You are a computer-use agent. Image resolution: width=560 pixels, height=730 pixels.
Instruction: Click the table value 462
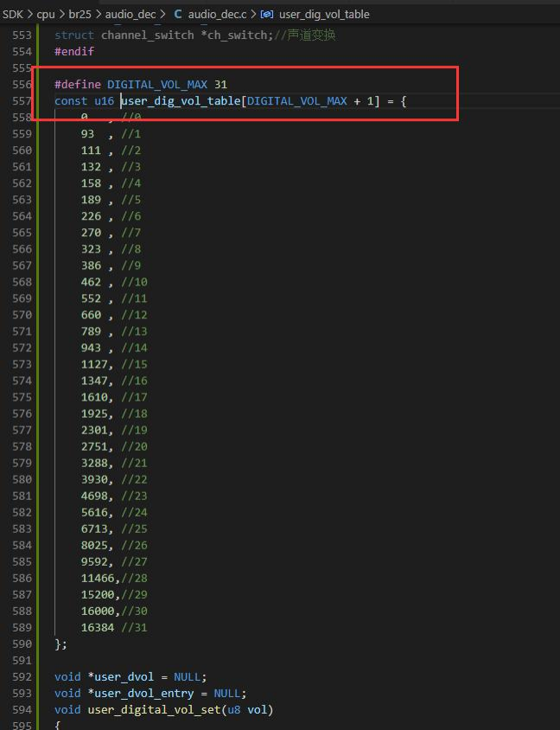click(x=91, y=282)
